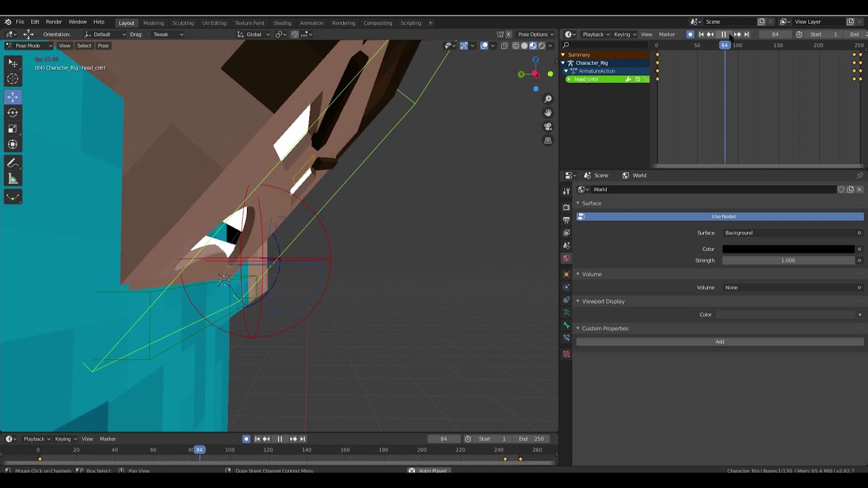Click the zoom magnifier viewport gizmo
Screen dimensions: 868x488
(x=548, y=99)
